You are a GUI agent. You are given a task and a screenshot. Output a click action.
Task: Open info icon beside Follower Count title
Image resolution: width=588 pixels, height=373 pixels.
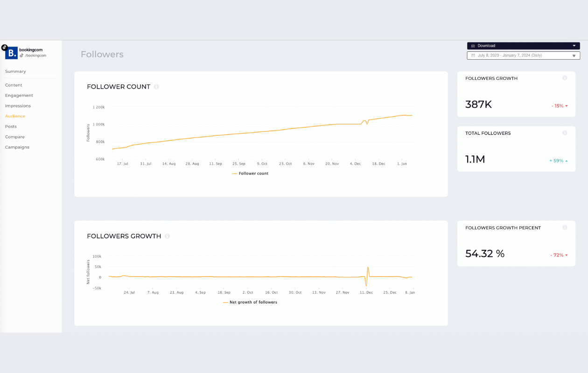point(156,87)
